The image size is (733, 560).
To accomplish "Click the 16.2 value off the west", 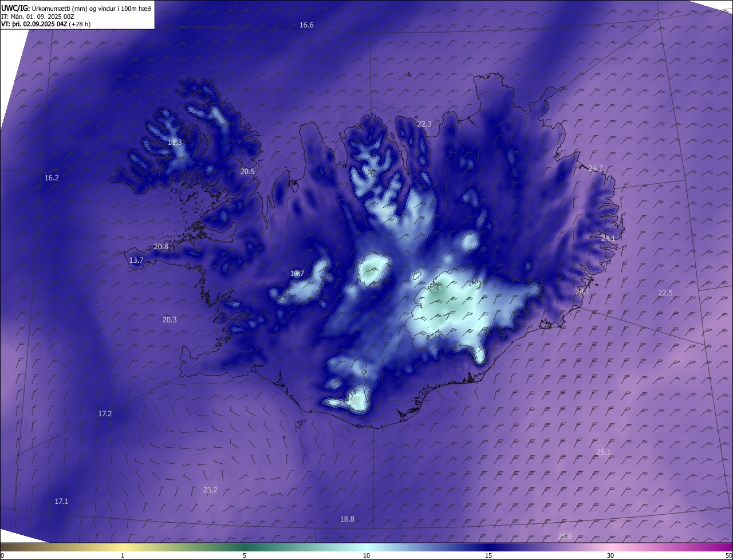I will (x=52, y=178).
